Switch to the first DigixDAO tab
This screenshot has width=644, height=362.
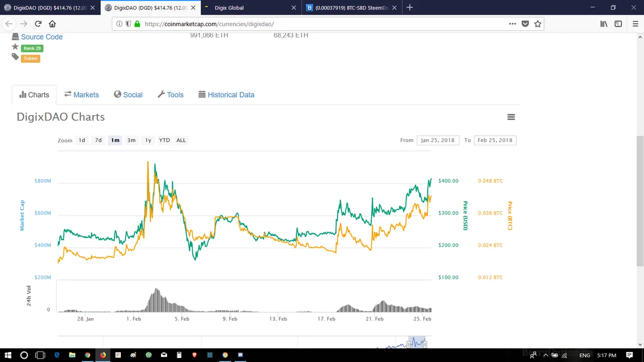coord(49,8)
